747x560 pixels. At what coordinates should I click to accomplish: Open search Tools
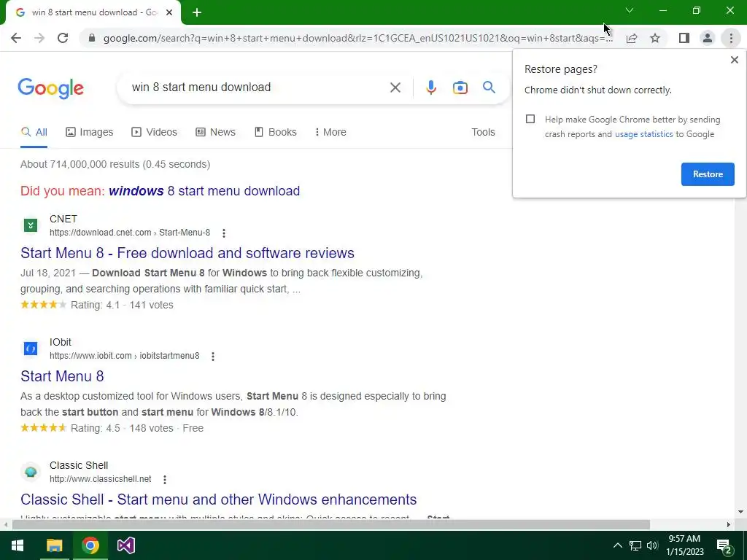(483, 133)
